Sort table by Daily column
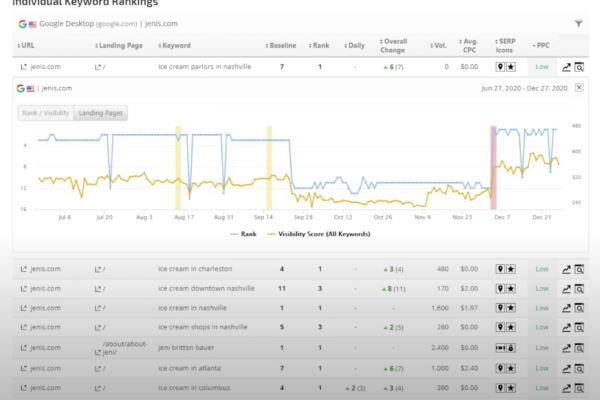 click(354, 46)
